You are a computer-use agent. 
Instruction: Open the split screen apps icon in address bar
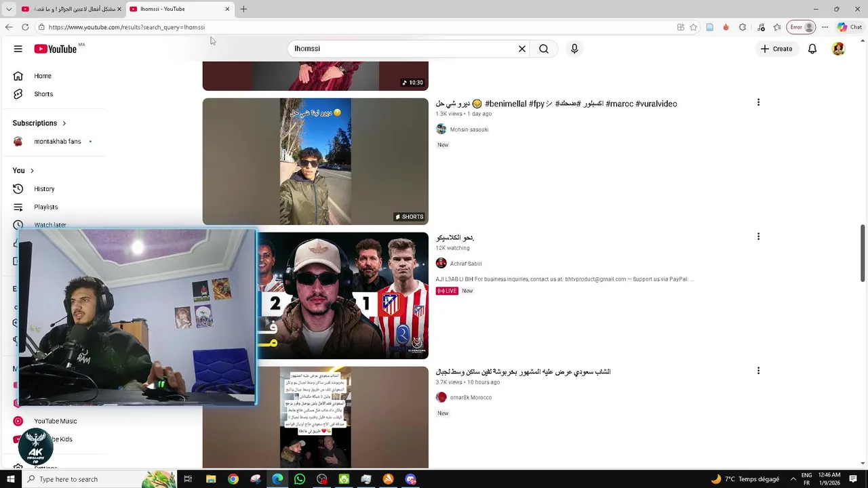click(680, 27)
